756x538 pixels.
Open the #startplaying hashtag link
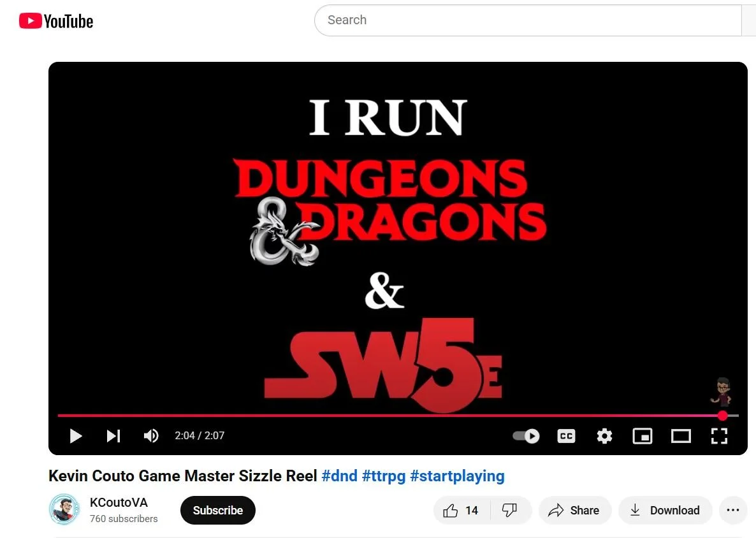click(457, 476)
